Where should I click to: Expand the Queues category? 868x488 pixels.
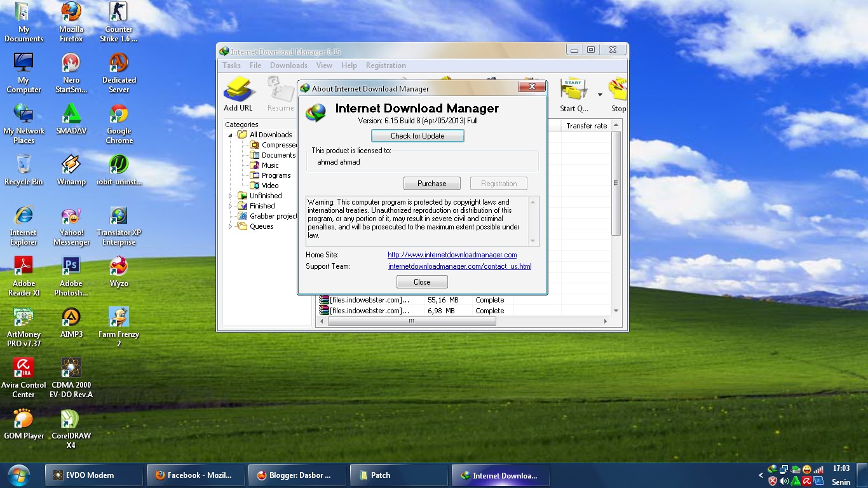(231, 226)
